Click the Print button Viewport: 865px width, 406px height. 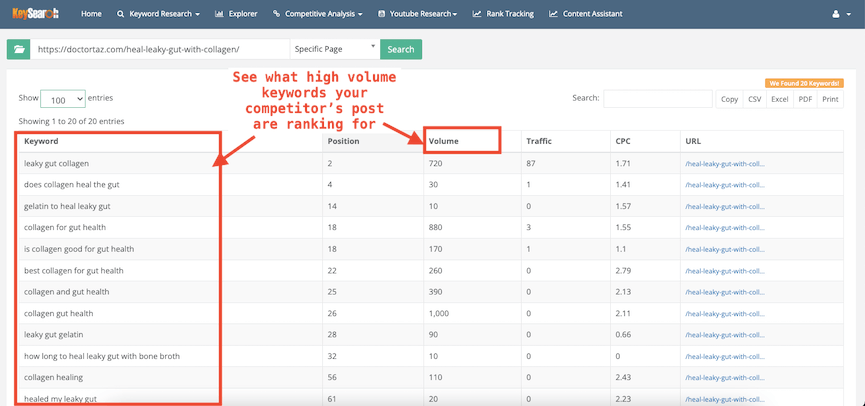tap(830, 99)
